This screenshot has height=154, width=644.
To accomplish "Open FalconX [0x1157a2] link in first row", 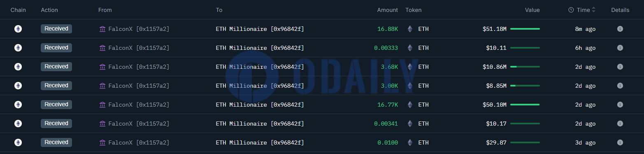I will (139, 29).
